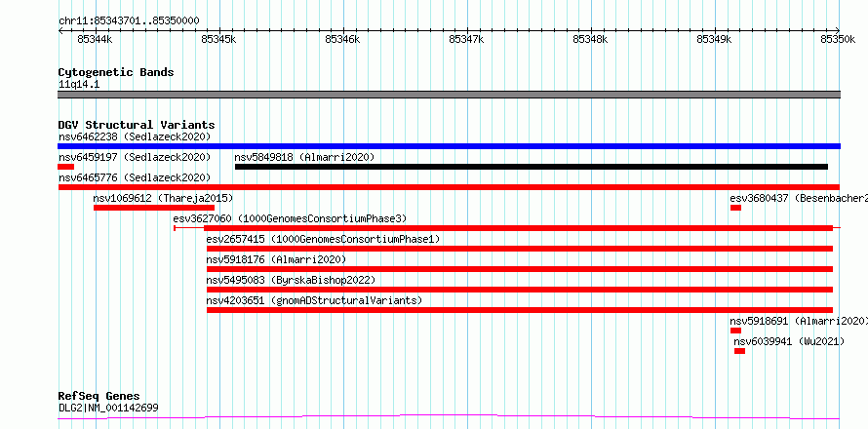
Task: Open nsv6039941 (Wu2021) label
Action: (789, 341)
